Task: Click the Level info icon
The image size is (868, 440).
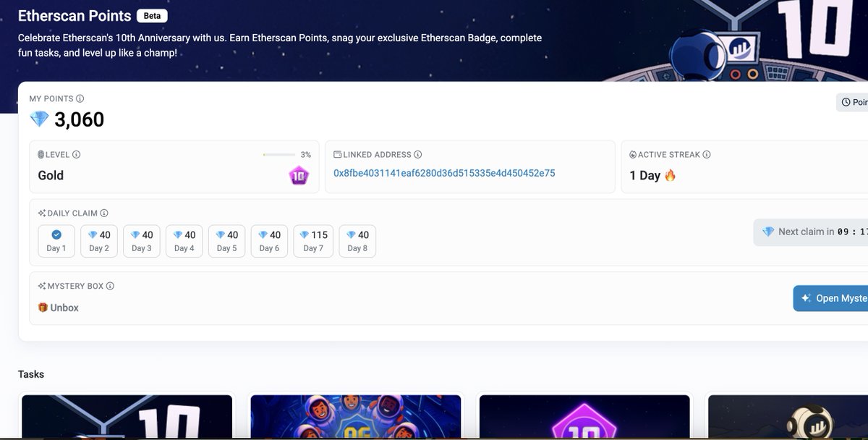Action: [77, 154]
